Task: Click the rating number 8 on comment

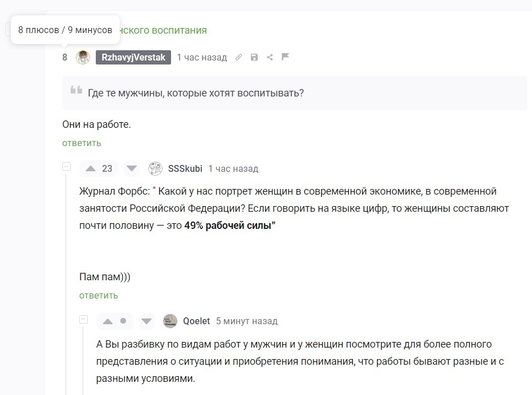Action: [x=65, y=57]
